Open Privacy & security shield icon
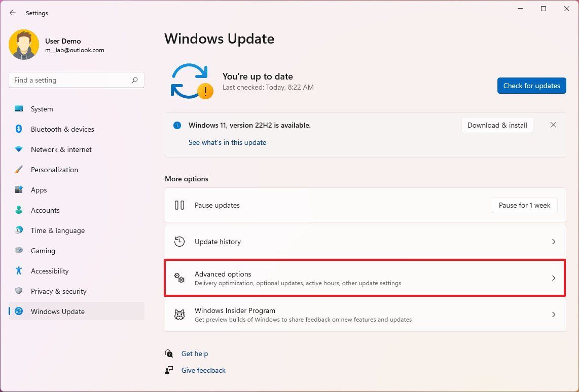The height and width of the screenshot is (392, 579). tap(19, 291)
